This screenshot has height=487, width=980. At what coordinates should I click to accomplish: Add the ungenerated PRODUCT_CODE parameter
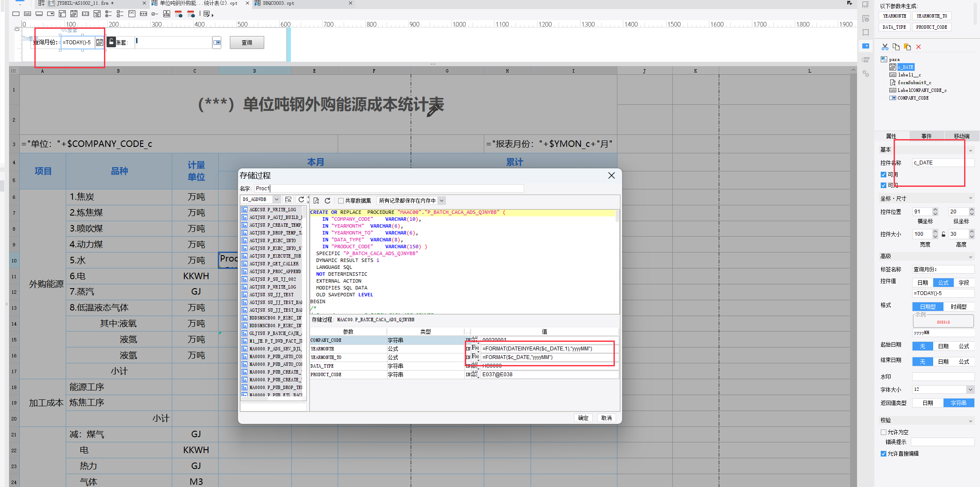coord(931,27)
